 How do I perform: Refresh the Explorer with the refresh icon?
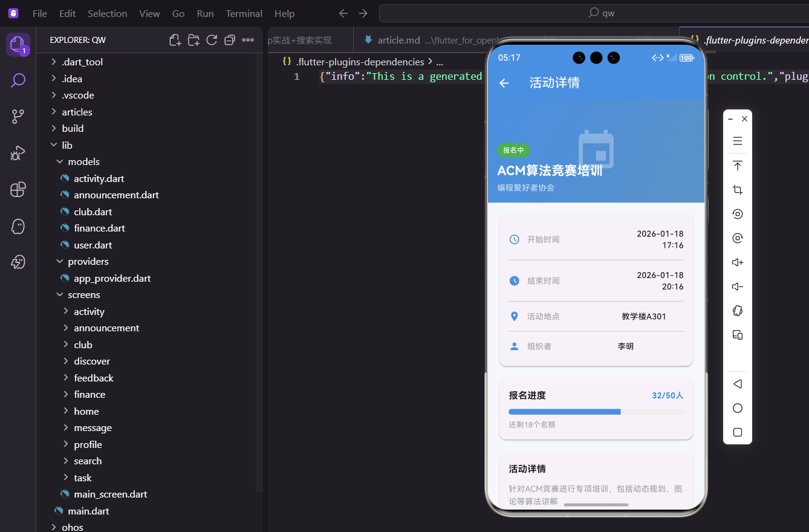click(x=212, y=39)
